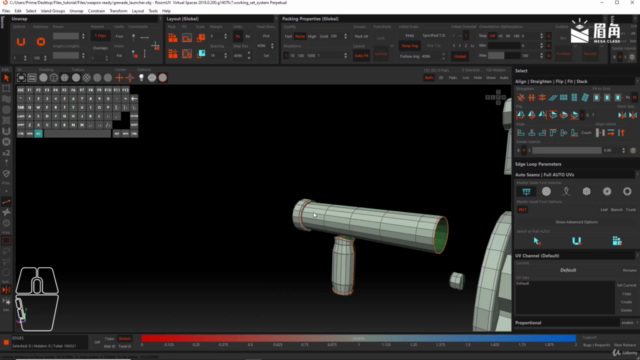The image size is (640, 360).
Task: Click the first Flip icon
Action: [x=521, y=115]
